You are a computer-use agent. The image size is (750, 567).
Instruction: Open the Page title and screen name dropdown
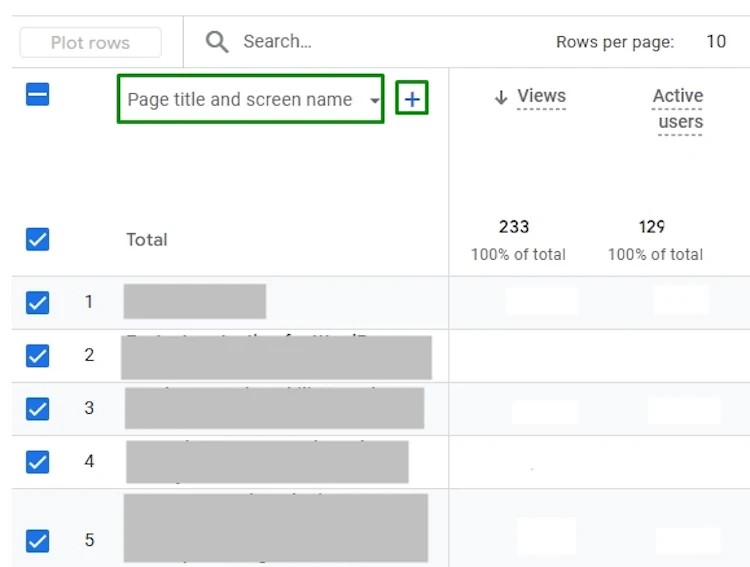251,99
